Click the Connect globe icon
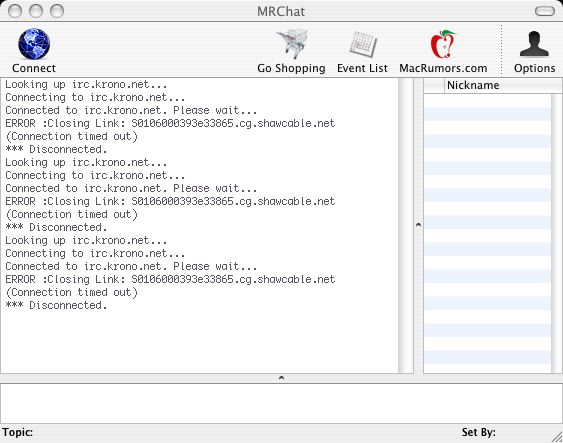 [x=34, y=44]
